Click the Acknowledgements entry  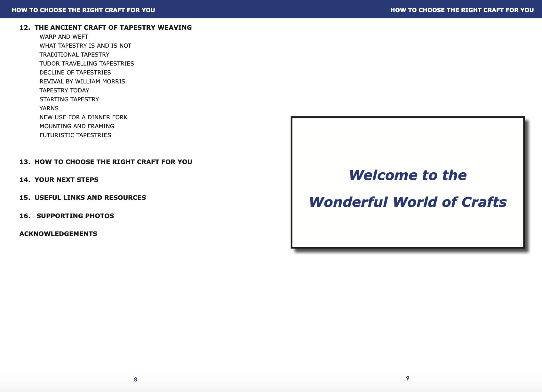pos(58,234)
